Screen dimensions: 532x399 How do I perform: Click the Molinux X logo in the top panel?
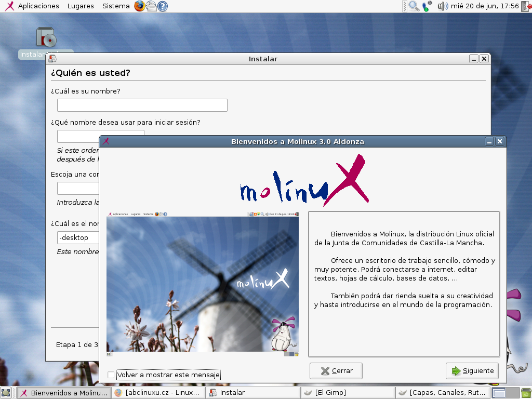point(9,6)
